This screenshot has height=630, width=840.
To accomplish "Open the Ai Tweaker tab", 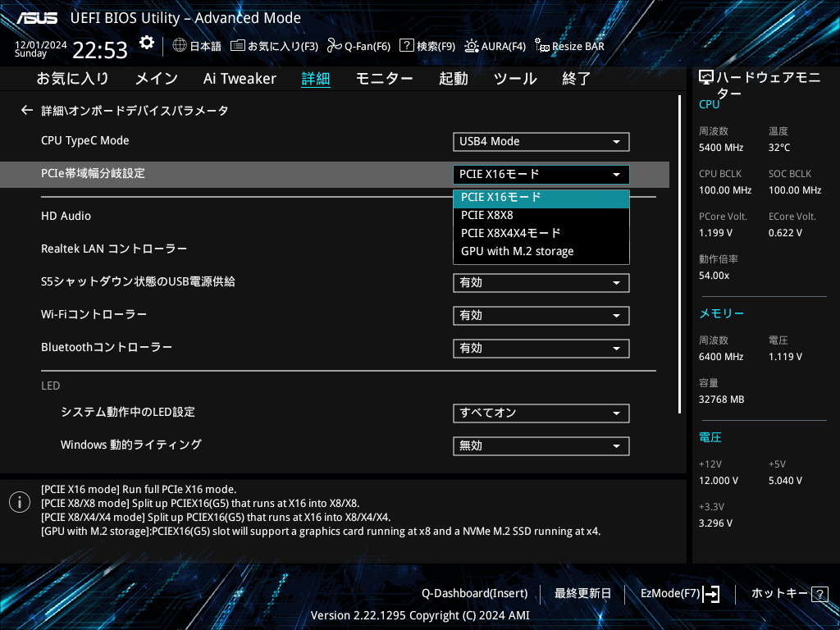I will click(x=240, y=79).
